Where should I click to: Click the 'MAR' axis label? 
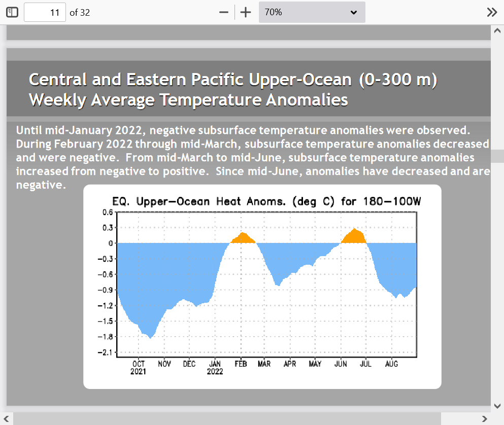point(264,364)
